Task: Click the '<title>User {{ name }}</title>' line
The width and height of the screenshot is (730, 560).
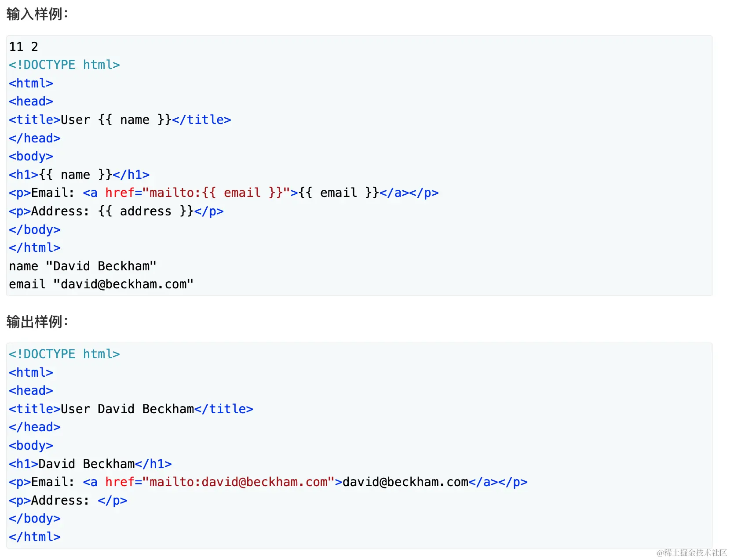Action: pyautogui.click(x=120, y=120)
